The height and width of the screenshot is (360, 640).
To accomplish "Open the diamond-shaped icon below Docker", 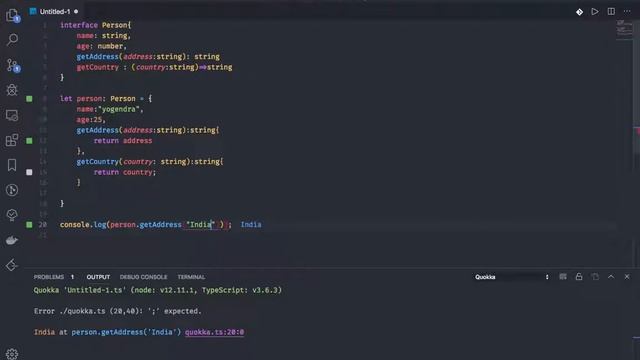I will [12, 265].
